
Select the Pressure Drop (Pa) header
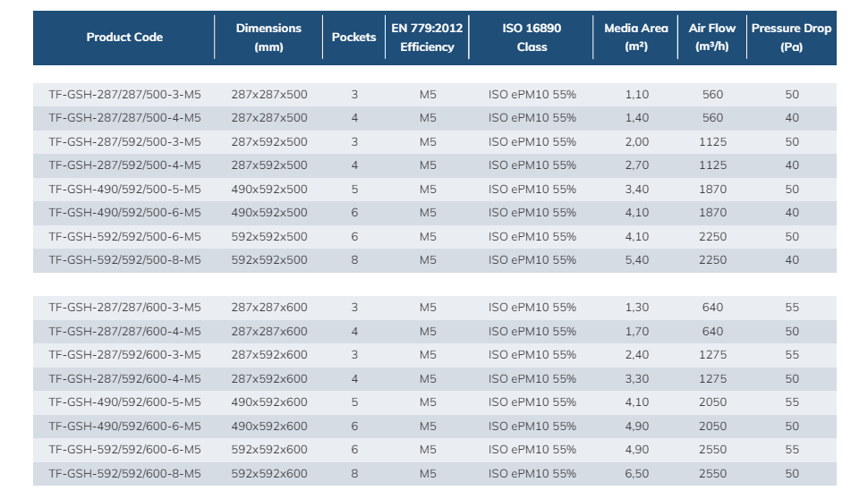[x=791, y=38]
